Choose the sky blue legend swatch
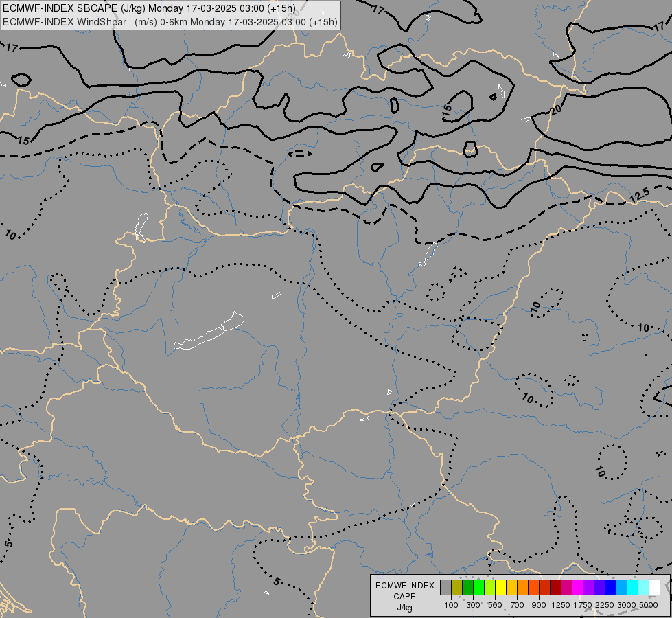 [622, 588]
